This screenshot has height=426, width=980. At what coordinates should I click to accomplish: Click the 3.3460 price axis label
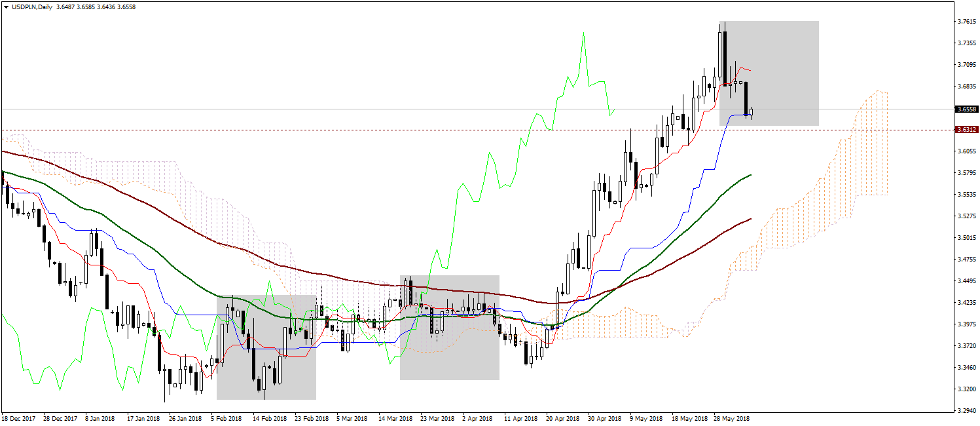point(967,367)
